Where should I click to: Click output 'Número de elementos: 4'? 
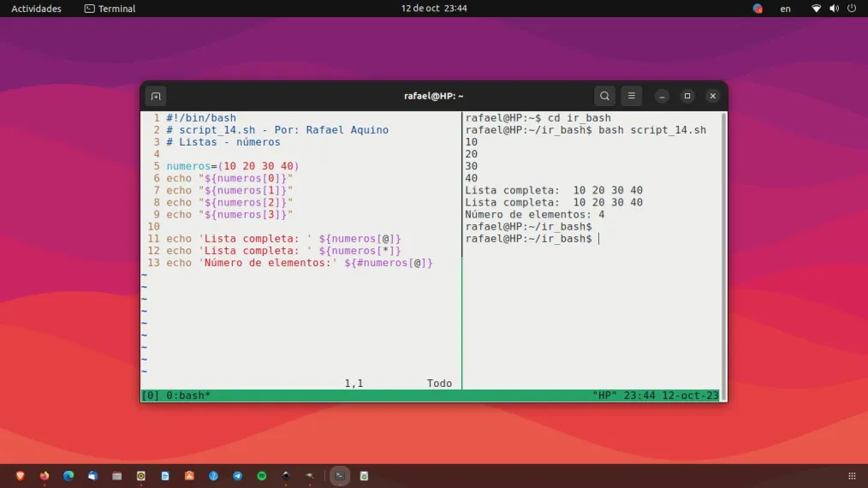pyautogui.click(x=535, y=215)
